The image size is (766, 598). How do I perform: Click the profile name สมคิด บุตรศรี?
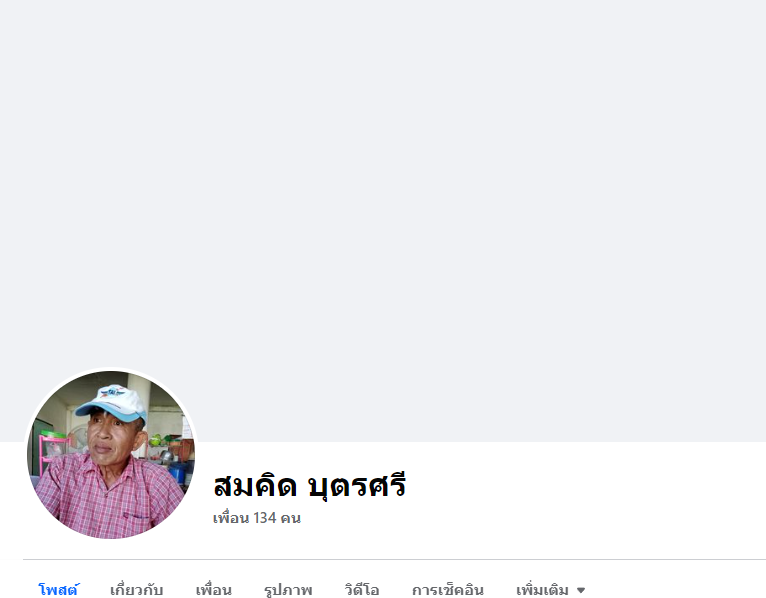click(310, 486)
